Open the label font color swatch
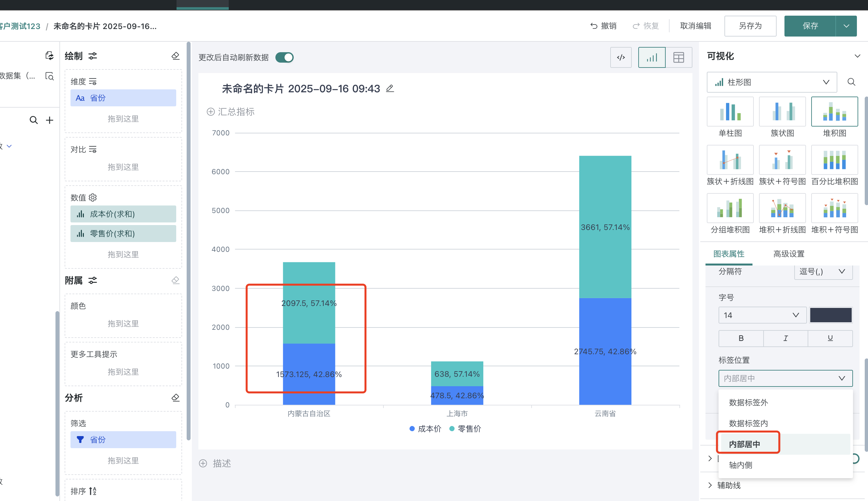Image resolution: width=868 pixels, height=501 pixels. [x=830, y=315]
